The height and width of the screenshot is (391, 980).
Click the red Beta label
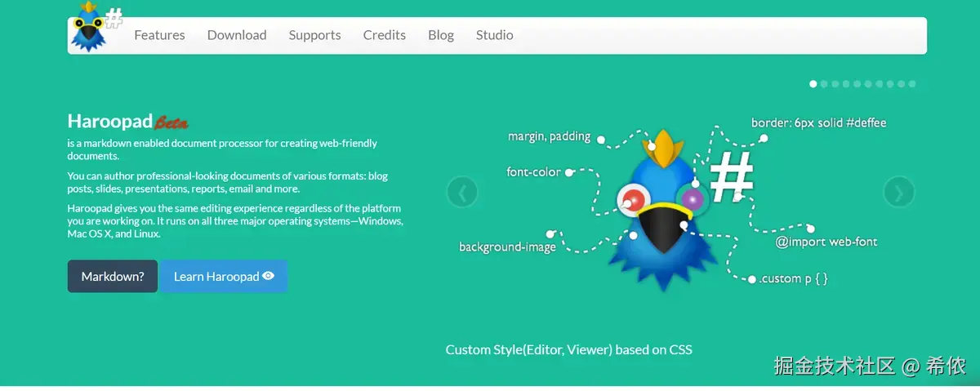[171, 123]
